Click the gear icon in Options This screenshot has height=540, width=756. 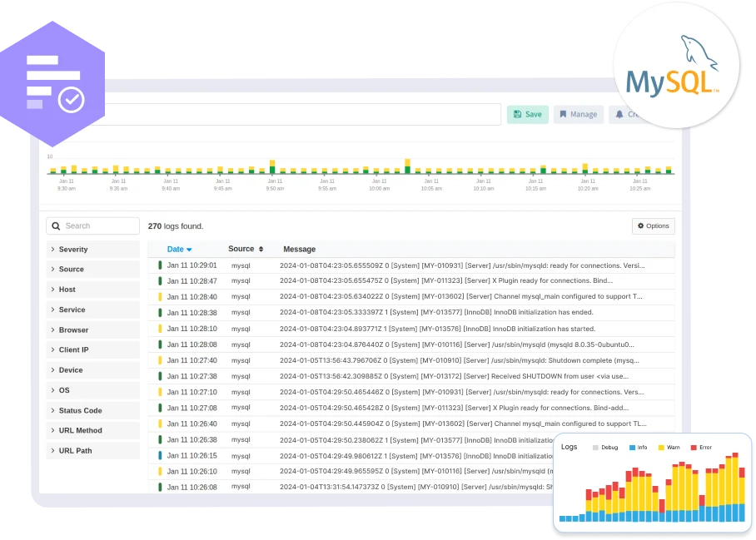click(641, 225)
